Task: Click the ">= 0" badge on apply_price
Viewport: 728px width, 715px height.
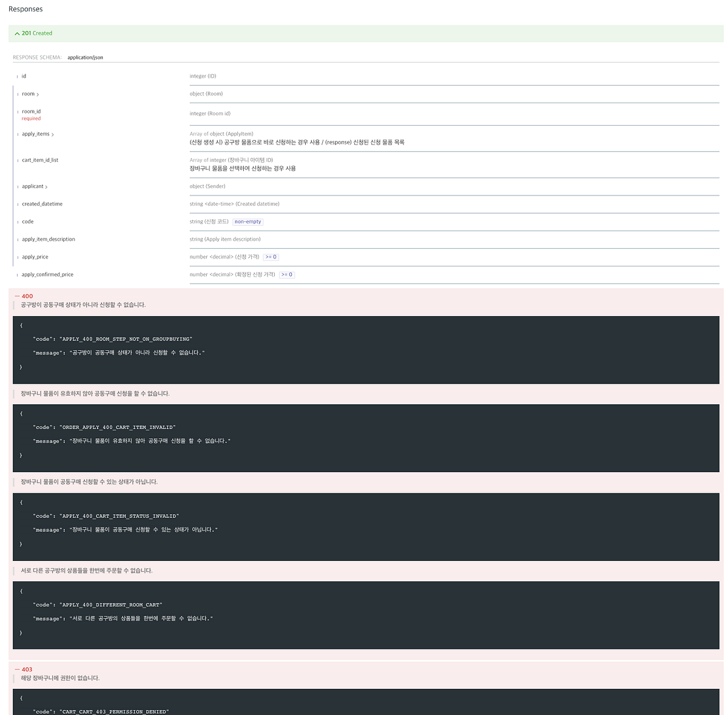Action: [271, 257]
